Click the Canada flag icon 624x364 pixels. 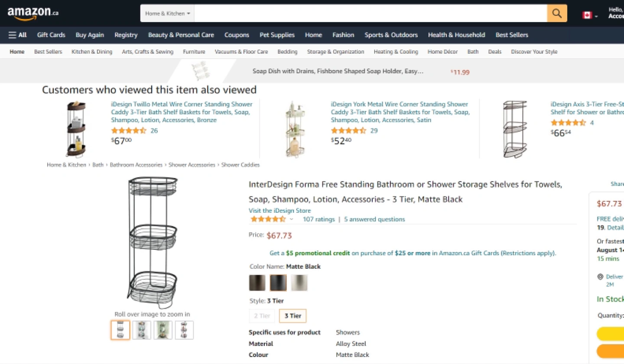[587, 16]
